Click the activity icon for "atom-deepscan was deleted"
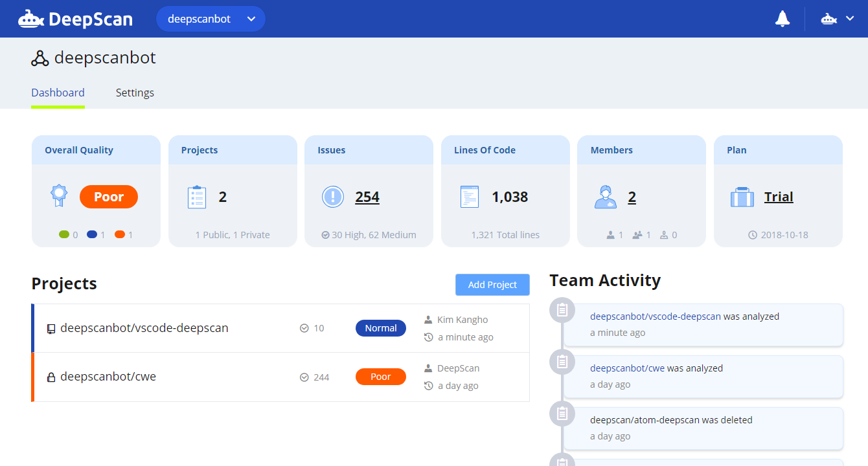 [562, 414]
